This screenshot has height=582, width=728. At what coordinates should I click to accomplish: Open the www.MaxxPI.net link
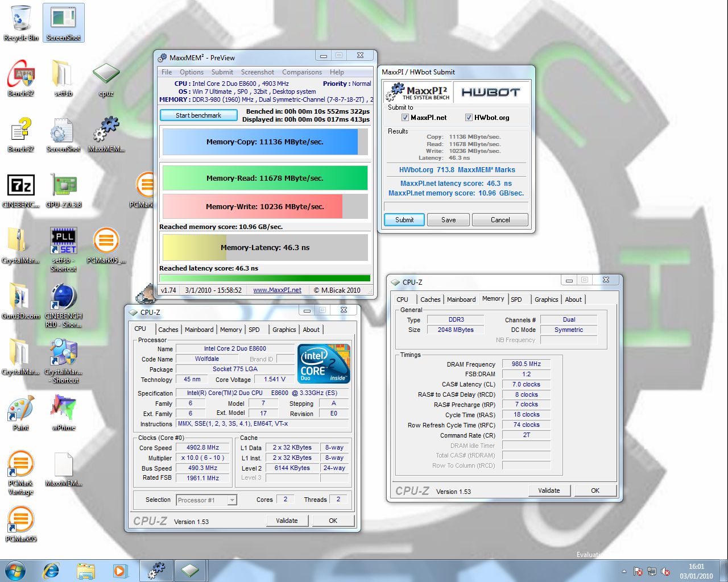tap(278, 290)
